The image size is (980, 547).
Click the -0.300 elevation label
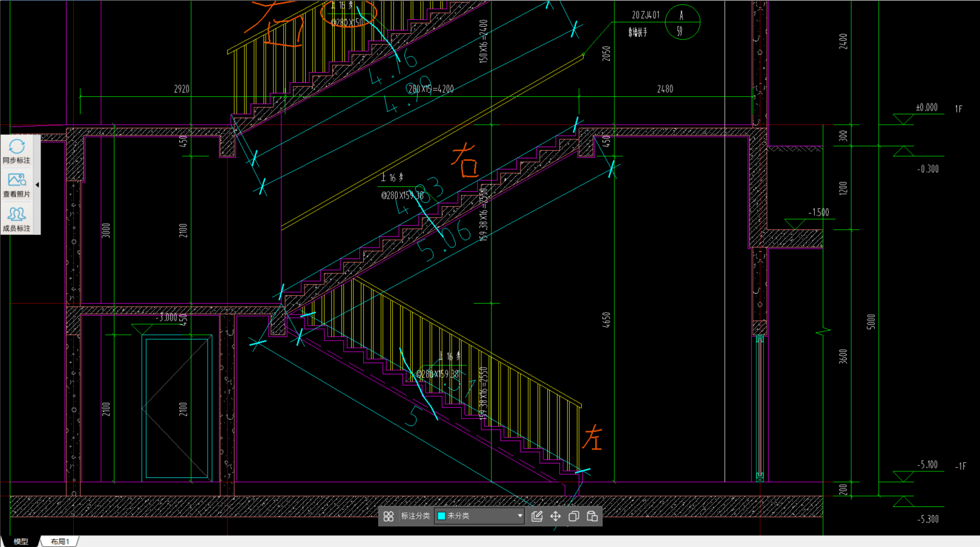point(928,169)
